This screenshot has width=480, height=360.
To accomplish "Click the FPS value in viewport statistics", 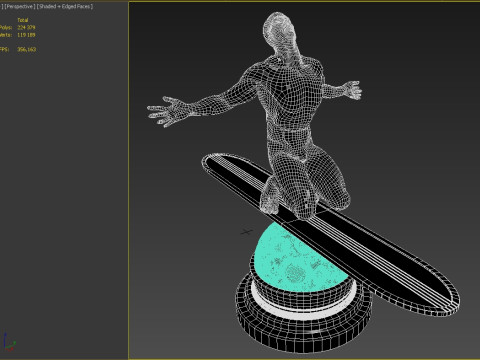I will [x=27, y=49].
